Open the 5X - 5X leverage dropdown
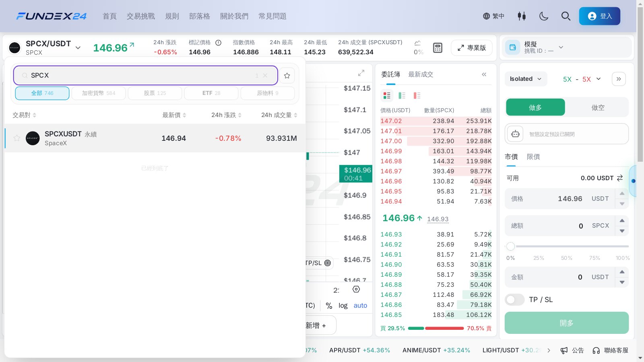Image resolution: width=644 pixels, height=362 pixels. (582, 79)
